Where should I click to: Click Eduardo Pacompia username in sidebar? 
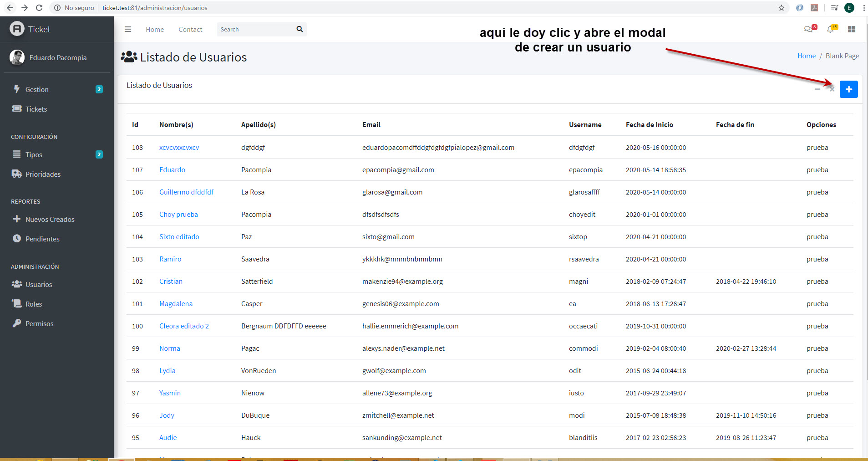click(58, 58)
